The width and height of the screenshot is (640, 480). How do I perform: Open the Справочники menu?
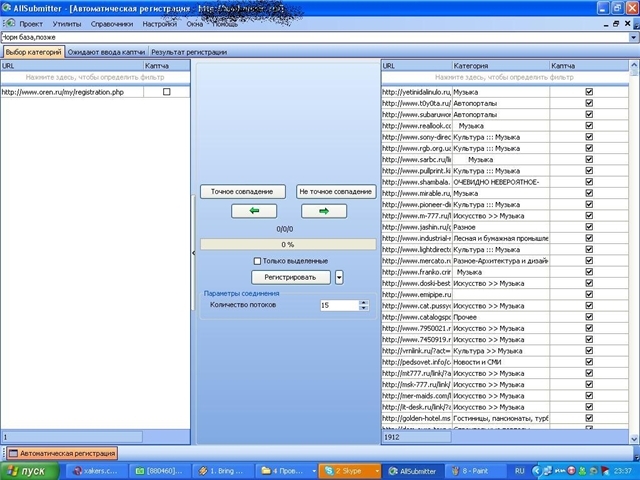(x=112, y=24)
